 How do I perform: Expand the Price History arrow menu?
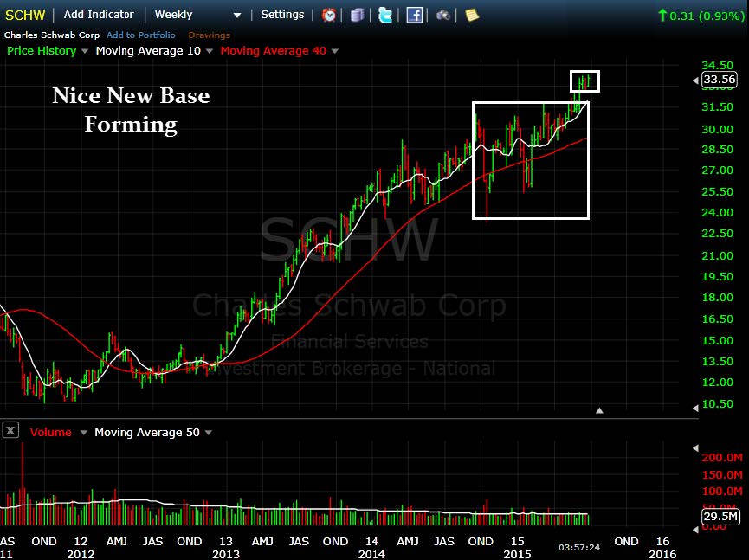[x=85, y=51]
